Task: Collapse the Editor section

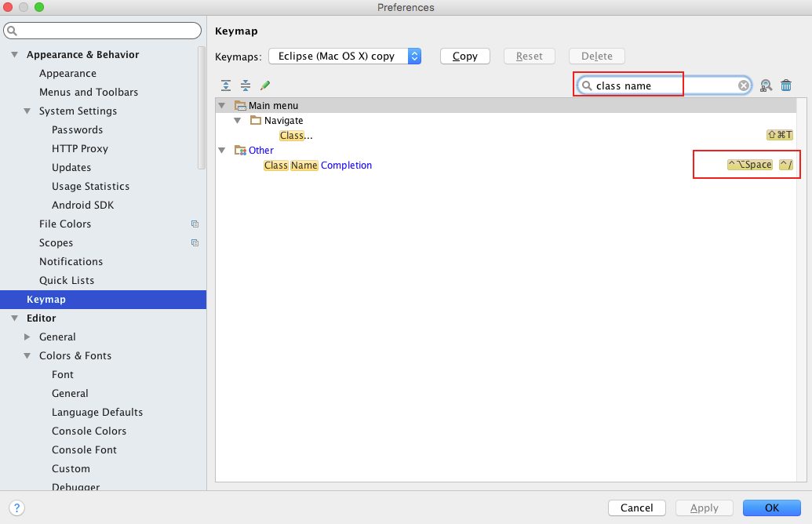Action: [x=14, y=318]
